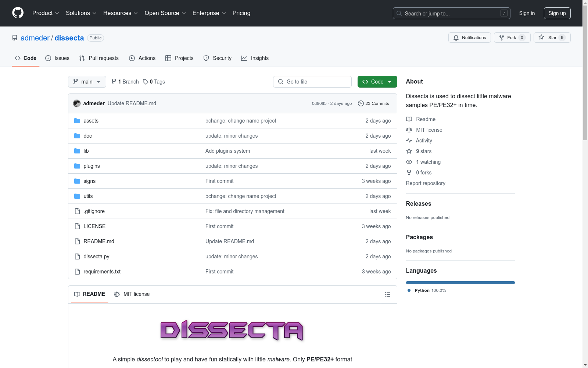Open the assets folder icon

click(x=77, y=121)
